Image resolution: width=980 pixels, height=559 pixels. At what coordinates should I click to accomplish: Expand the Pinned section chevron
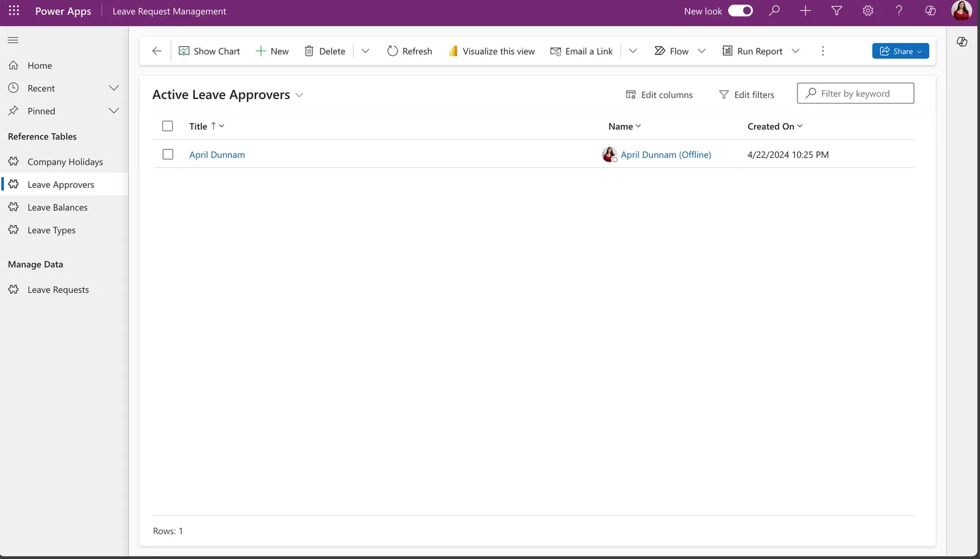click(x=114, y=111)
